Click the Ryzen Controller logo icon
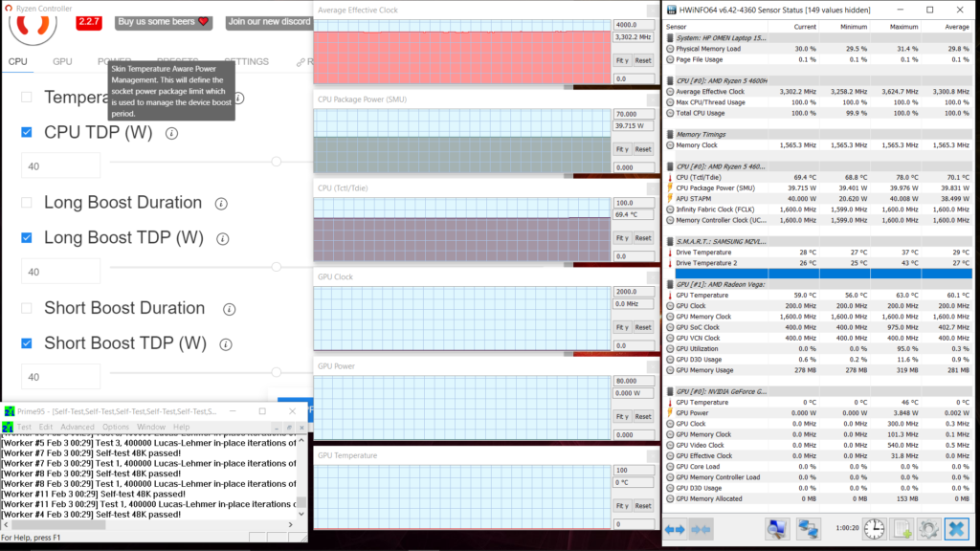The image size is (980, 551). pyautogui.click(x=33, y=28)
